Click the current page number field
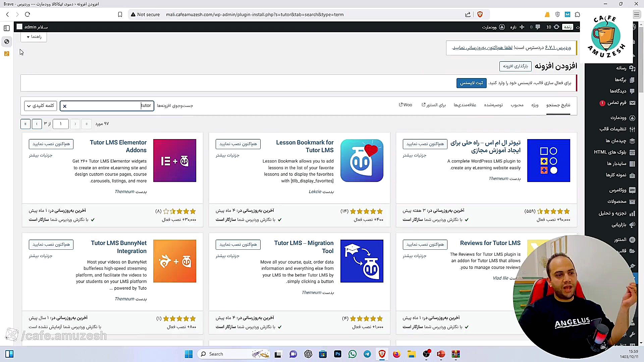Screen dimensions: 644x362 (x=60, y=124)
